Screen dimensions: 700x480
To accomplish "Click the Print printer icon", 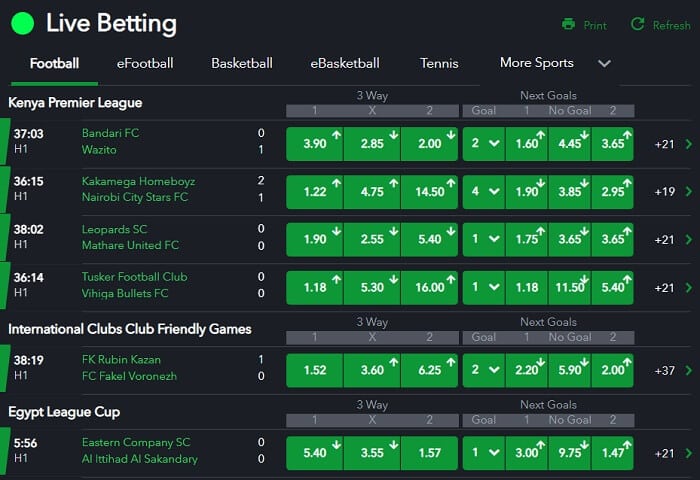I will click(568, 24).
